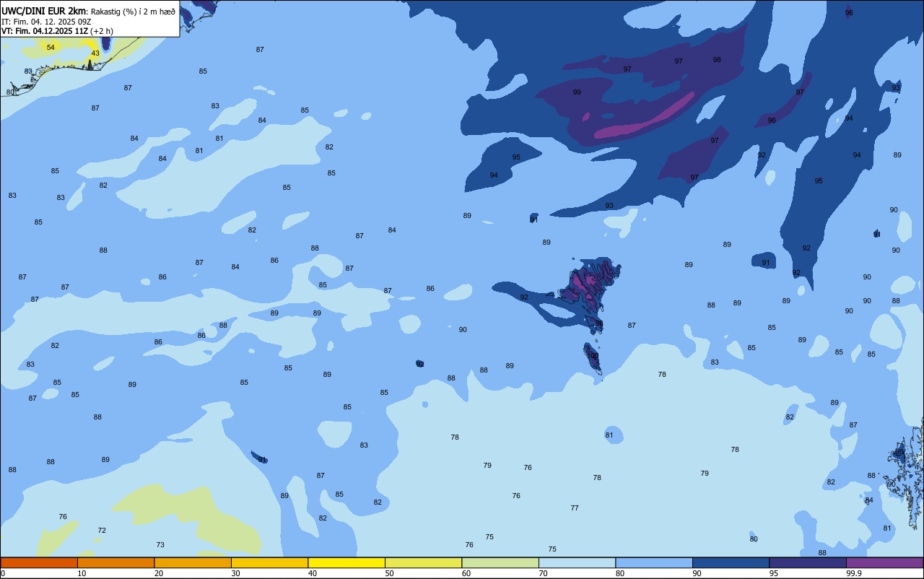Click the golden 30–40 legend swatch

(x=269, y=562)
